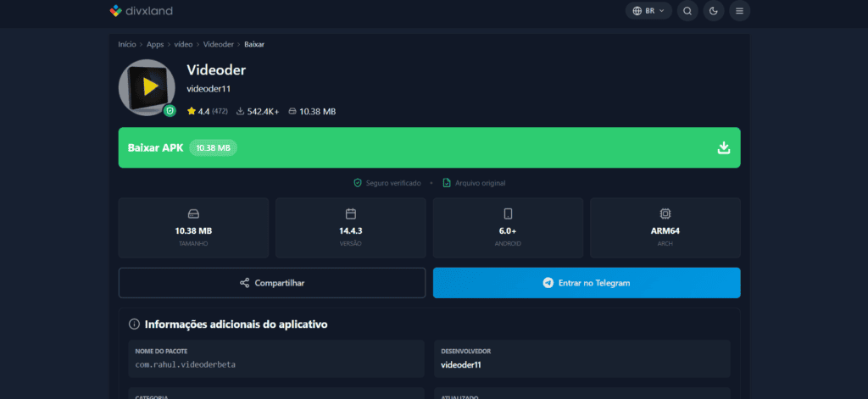Select com.rahul.videoderbeta package name
This screenshot has width=868, height=399.
186,364
